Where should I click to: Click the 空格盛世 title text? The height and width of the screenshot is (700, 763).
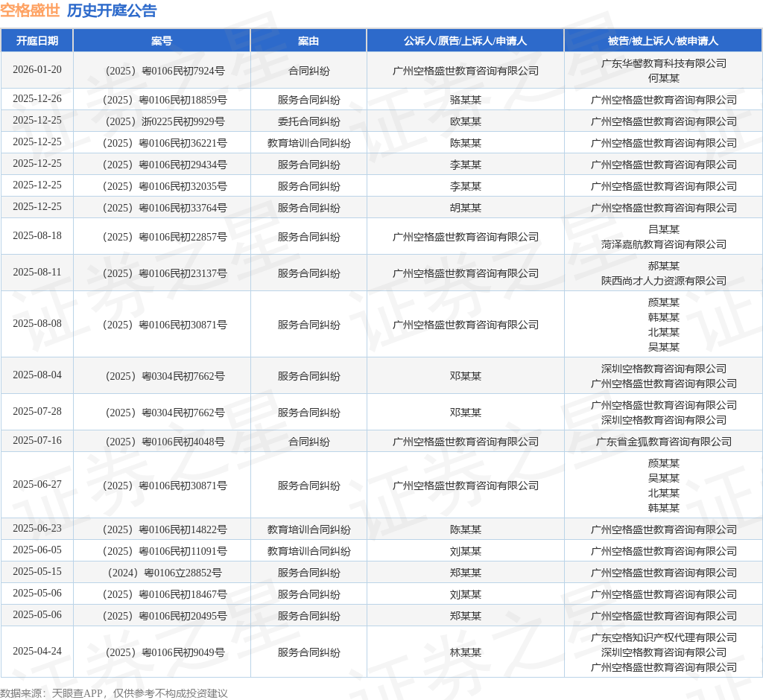click(x=30, y=10)
